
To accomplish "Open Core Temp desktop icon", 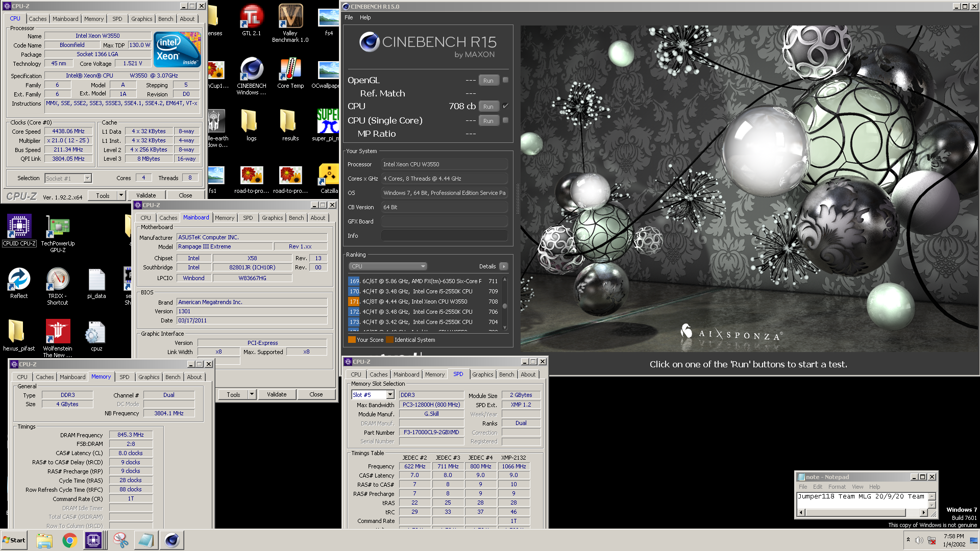I will click(x=290, y=72).
